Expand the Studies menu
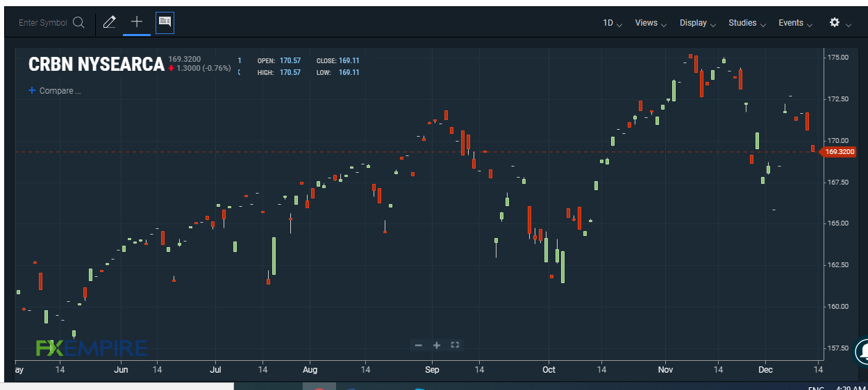The height and width of the screenshot is (390, 868). 747,23
